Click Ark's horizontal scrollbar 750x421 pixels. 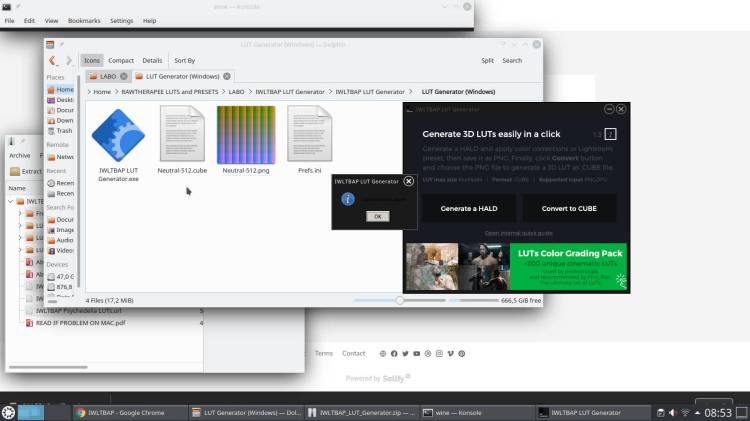48,367
